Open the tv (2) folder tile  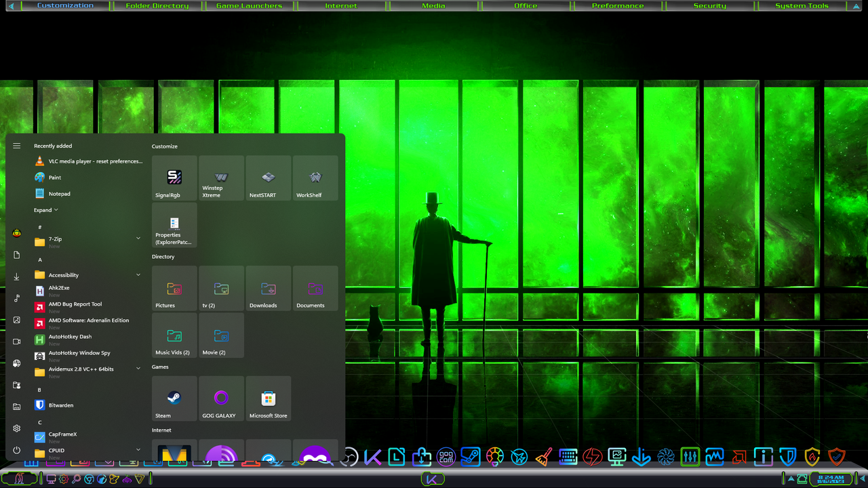pos(221,288)
